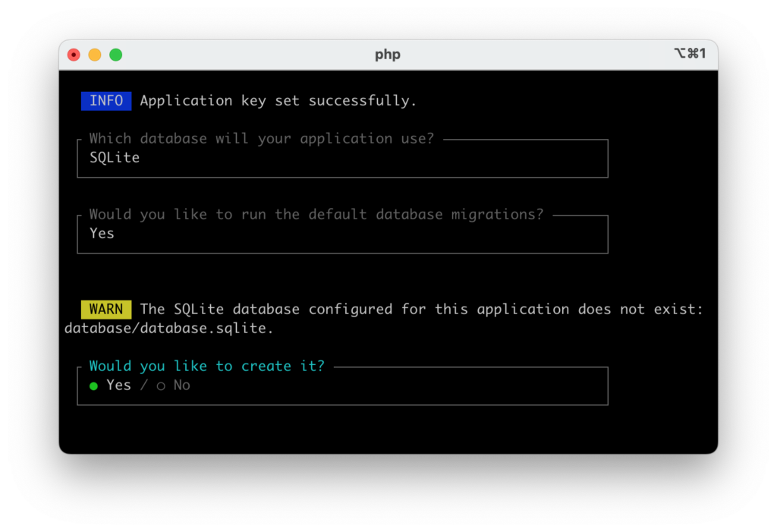Maximize the terminal with green button
This screenshot has height=532, width=777.
tap(116, 55)
